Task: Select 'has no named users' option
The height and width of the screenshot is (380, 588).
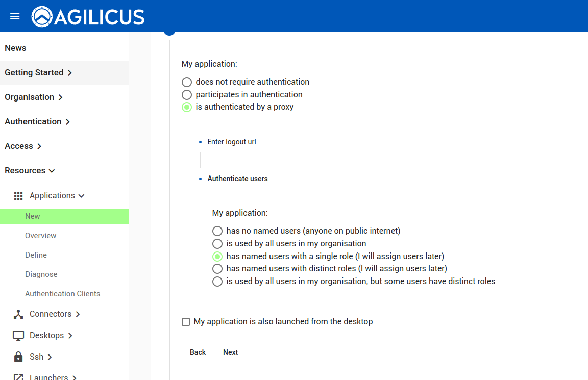Action: point(217,231)
